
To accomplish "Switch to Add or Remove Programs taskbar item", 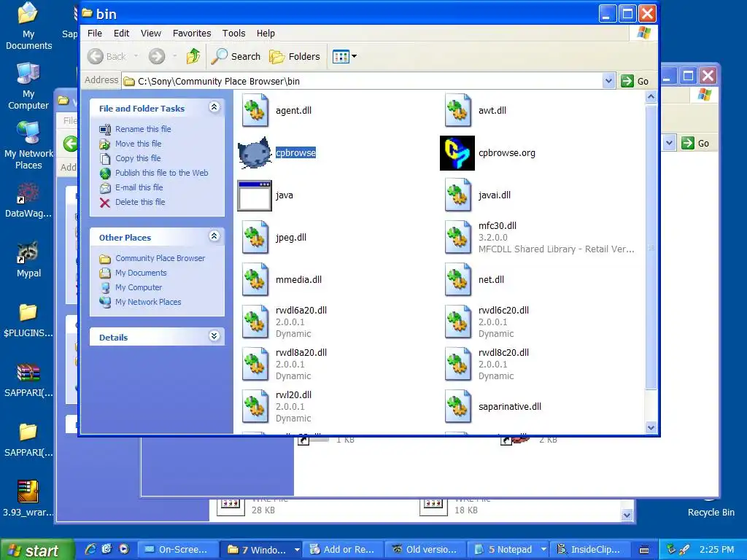I will [x=343, y=550].
